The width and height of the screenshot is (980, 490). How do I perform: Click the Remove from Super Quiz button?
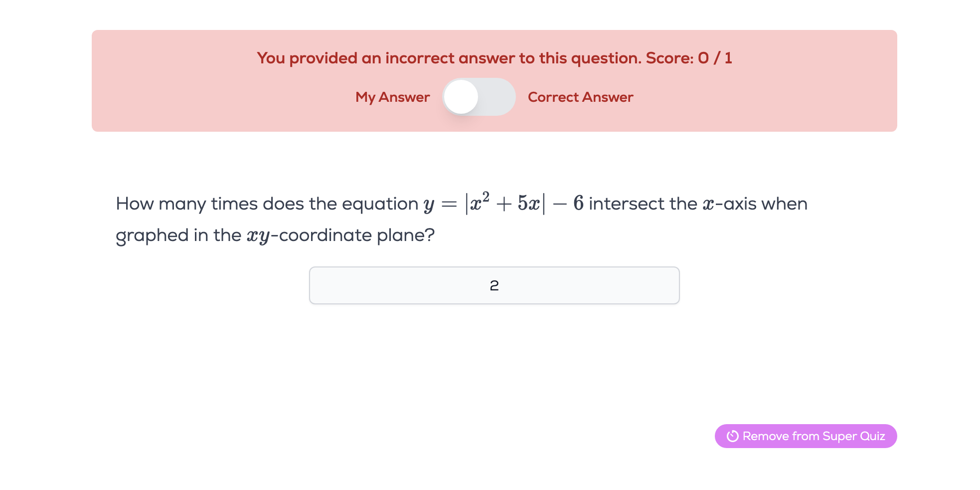[806, 436]
